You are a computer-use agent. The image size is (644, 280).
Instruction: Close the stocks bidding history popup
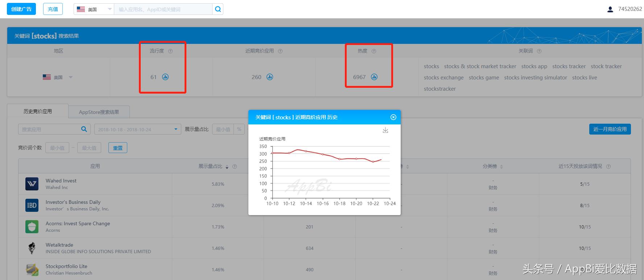393,117
